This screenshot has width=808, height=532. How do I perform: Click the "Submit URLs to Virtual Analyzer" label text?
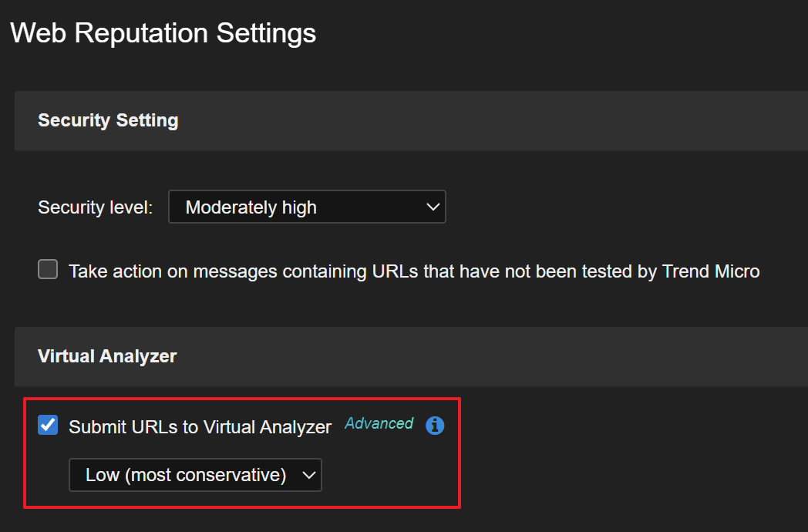click(x=200, y=427)
